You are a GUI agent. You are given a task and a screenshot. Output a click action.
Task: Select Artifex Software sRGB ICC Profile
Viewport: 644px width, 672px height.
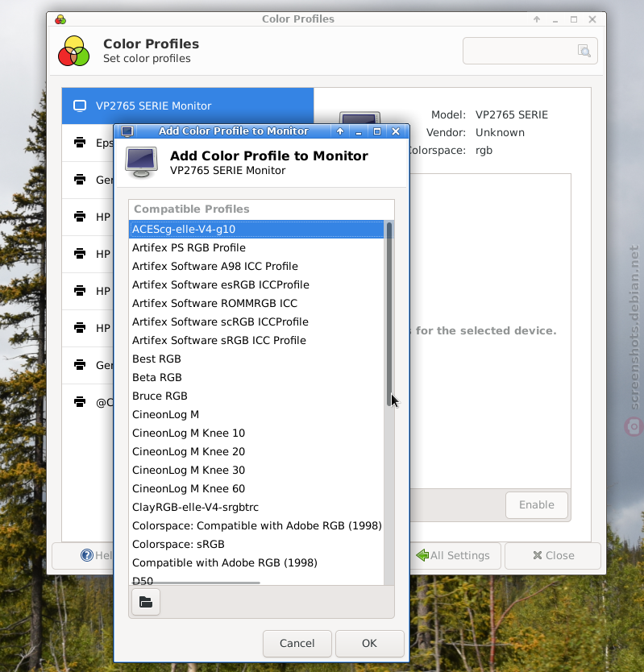256,340
